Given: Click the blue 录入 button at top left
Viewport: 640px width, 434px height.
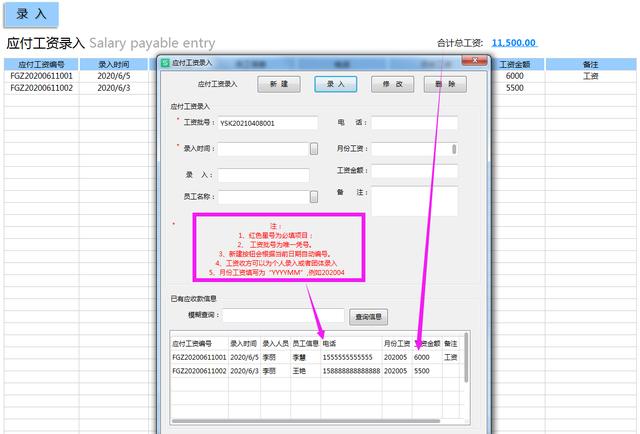Looking at the screenshot, I should (31, 14).
